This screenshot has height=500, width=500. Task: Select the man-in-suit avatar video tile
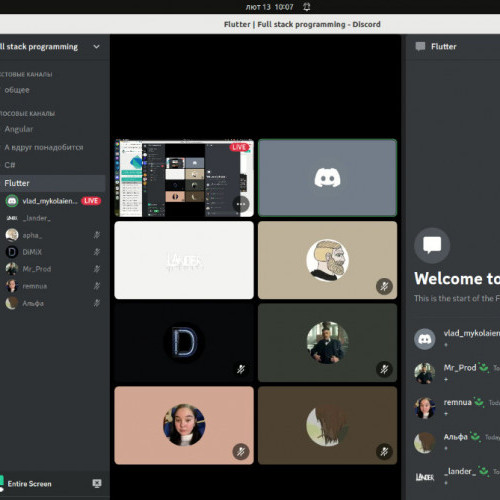pyautogui.click(x=327, y=343)
